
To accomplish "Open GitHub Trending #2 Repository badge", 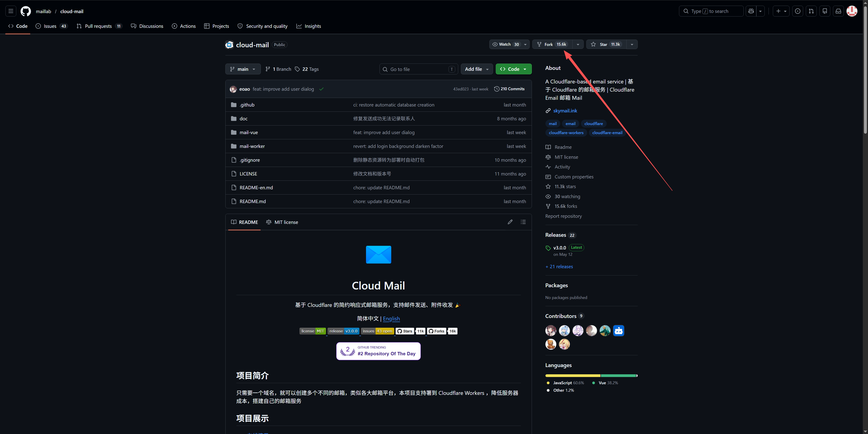I will pyautogui.click(x=378, y=351).
